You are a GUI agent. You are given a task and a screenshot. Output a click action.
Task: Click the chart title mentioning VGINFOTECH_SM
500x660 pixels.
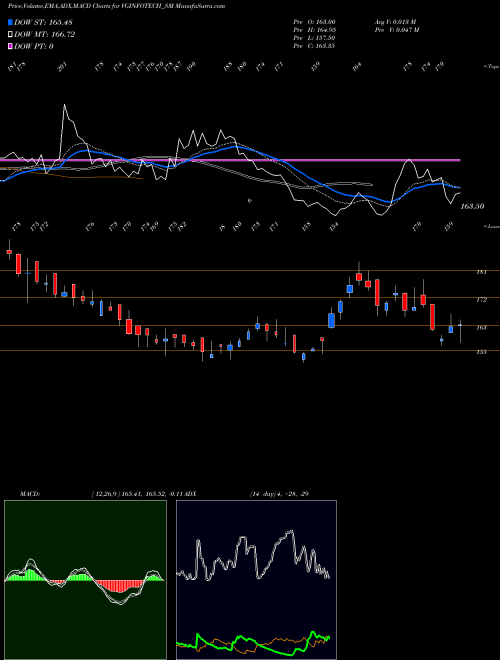(117, 6)
